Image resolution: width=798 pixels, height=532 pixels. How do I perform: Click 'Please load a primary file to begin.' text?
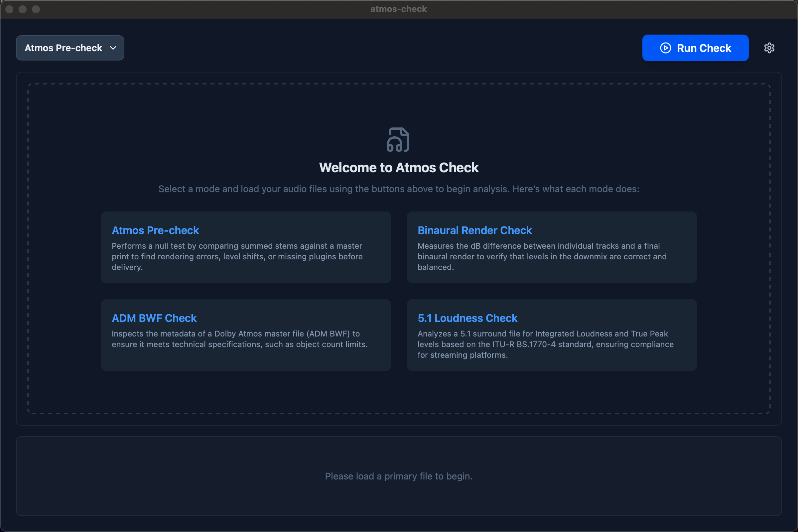pos(399,476)
